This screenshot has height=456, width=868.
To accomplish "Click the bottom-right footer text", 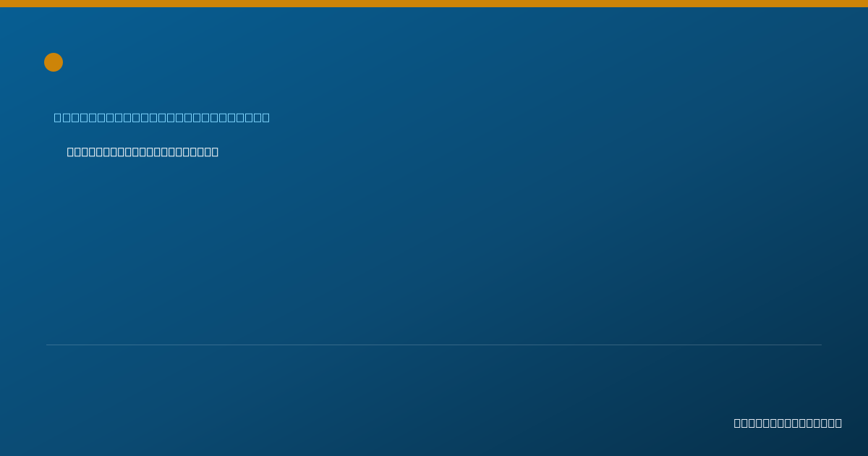I will point(788,423).
